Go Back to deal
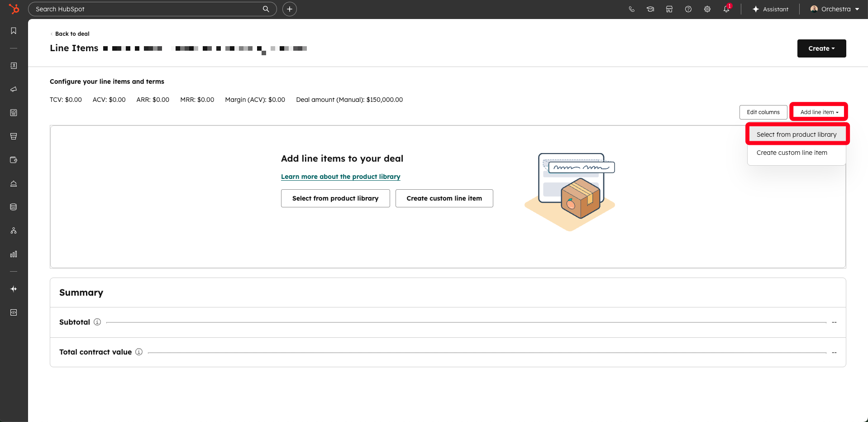868x422 pixels. point(72,34)
